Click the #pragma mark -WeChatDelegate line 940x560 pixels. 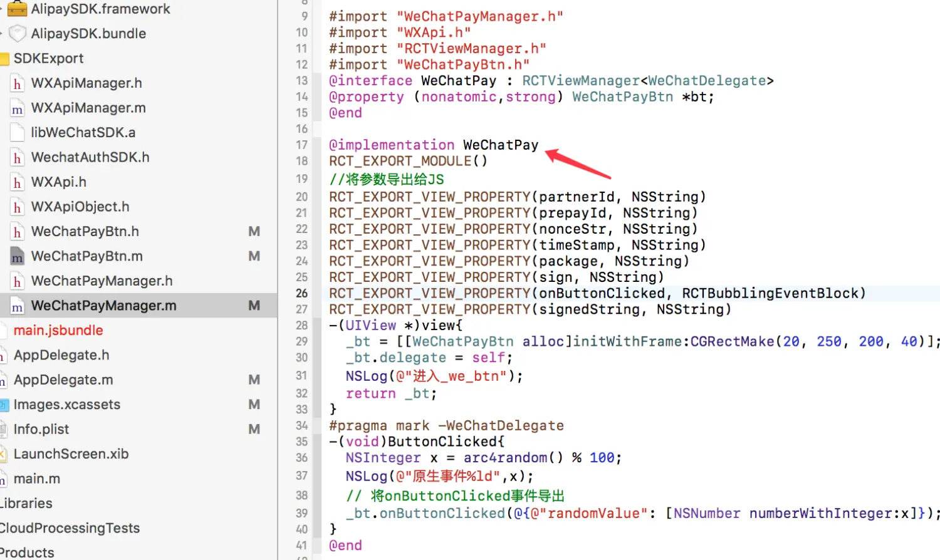point(446,426)
